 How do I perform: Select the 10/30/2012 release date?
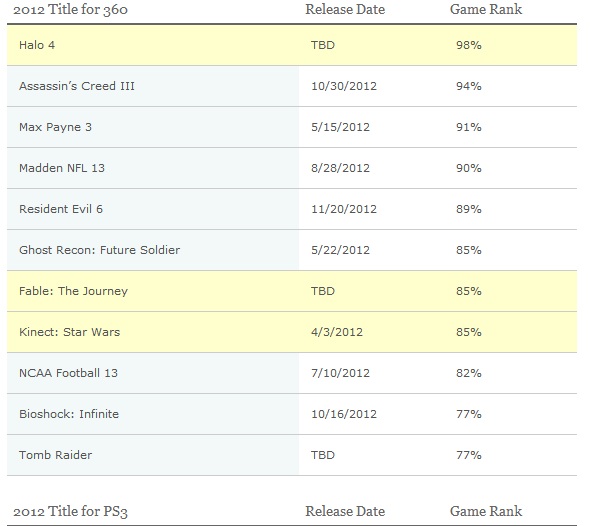click(x=344, y=86)
